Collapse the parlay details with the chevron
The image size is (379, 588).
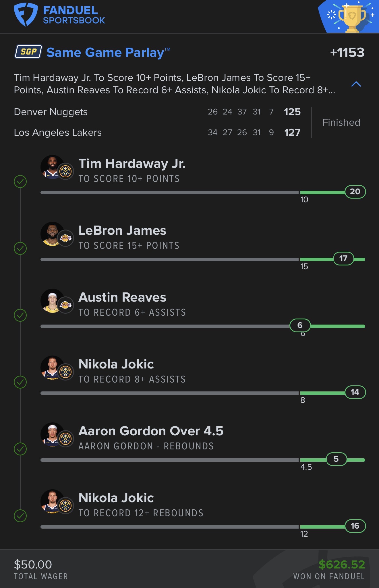point(356,84)
